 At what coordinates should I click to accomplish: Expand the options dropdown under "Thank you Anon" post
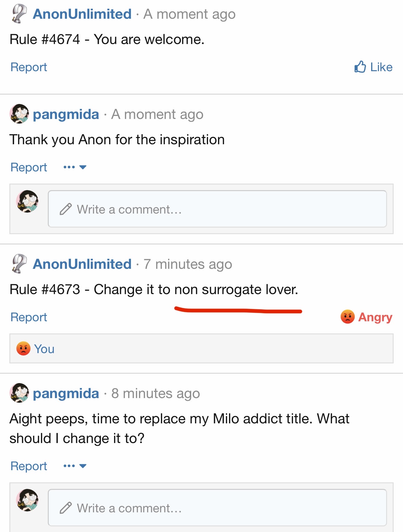point(75,167)
